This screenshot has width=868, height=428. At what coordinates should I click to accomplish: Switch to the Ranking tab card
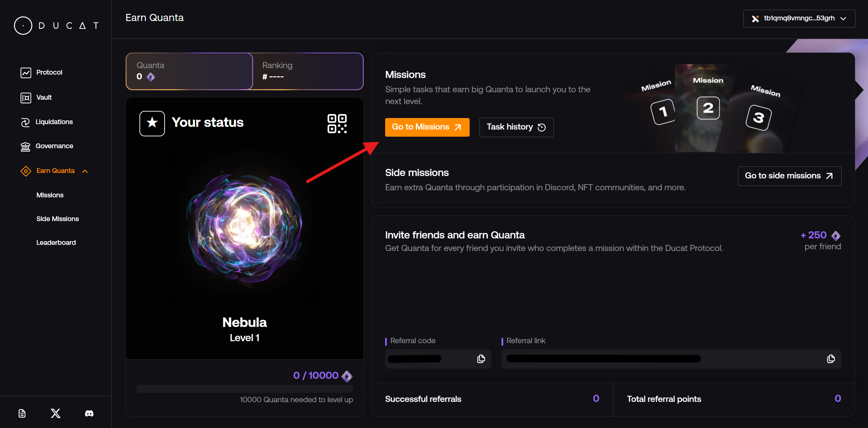tap(308, 71)
